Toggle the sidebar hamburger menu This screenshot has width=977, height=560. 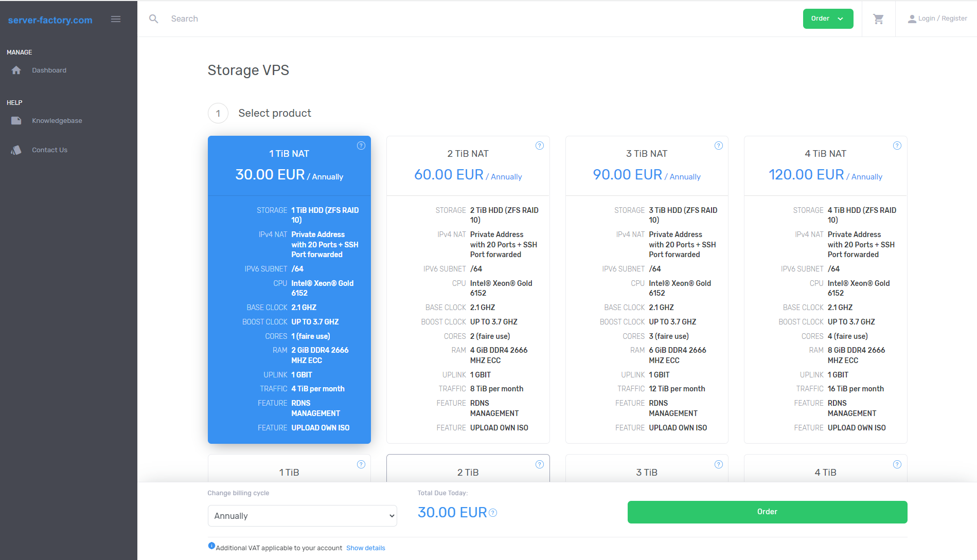pyautogui.click(x=116, y=19)
